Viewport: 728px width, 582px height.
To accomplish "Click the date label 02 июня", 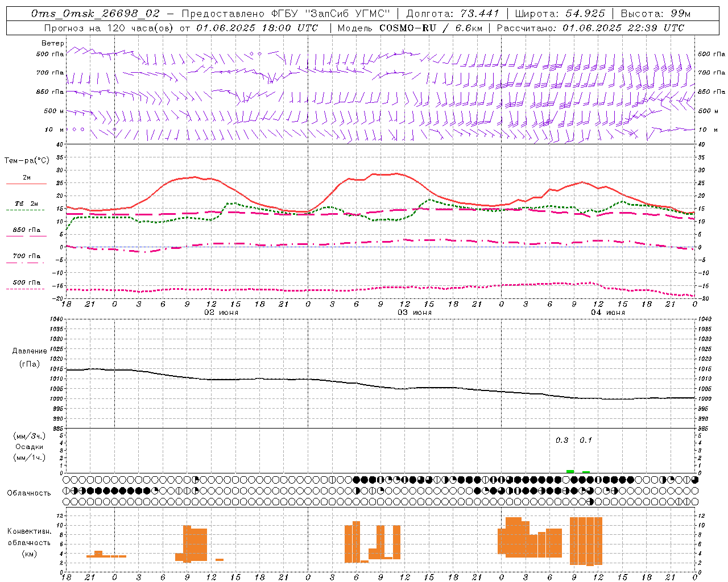I will click(221, 313).
